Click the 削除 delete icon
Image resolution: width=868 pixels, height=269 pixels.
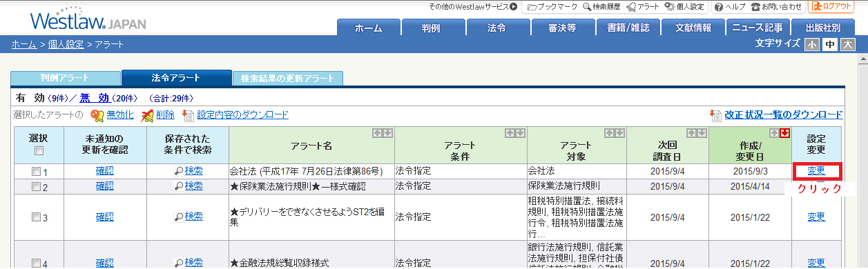[x=147, y=115]
